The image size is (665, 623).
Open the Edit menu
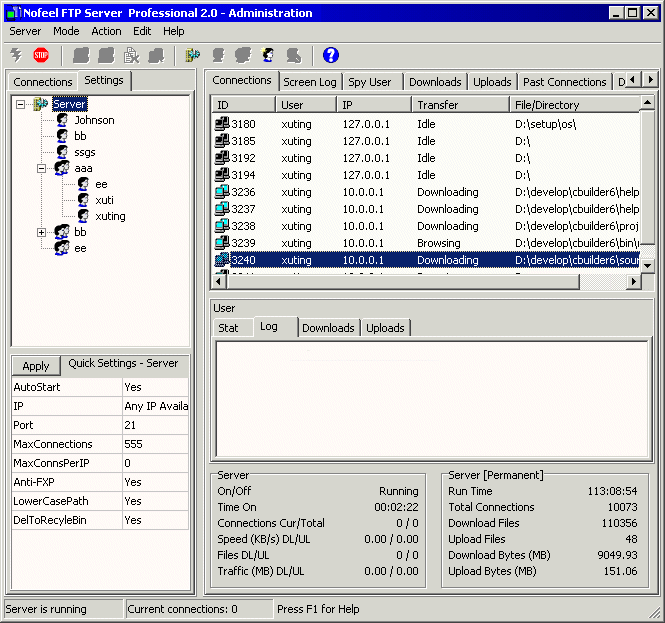142,31
